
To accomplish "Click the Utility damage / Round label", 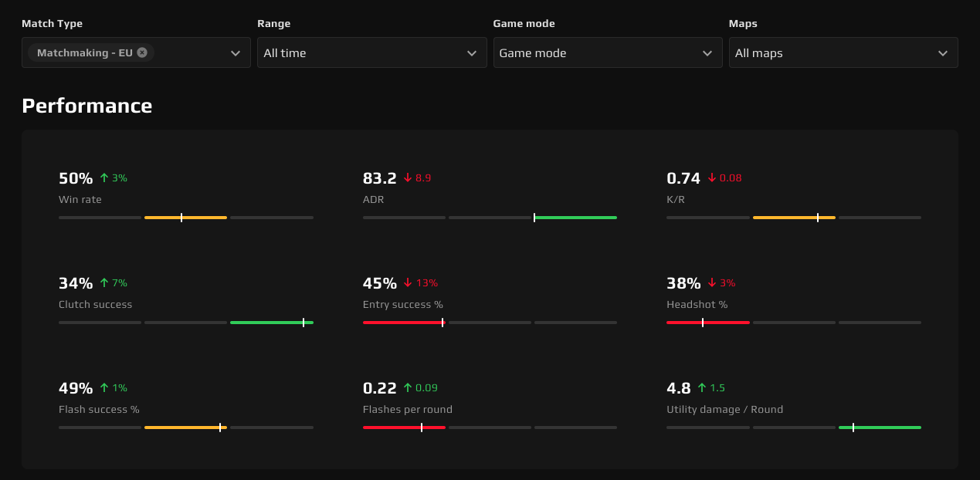I will click(724, 410).
